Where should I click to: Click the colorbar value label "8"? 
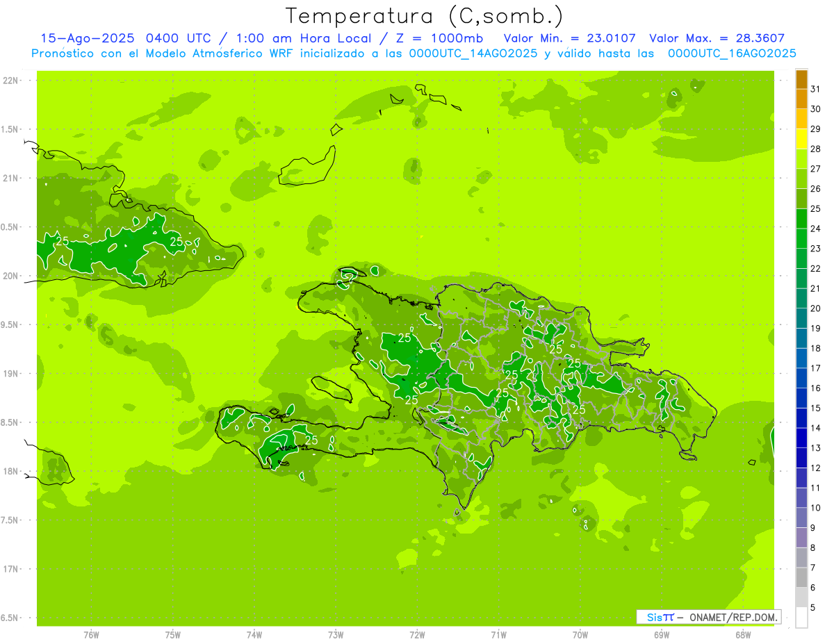813,548
